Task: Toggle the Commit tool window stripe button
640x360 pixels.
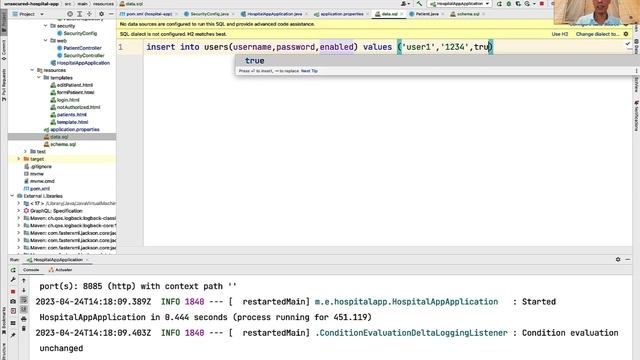Action: click(x=4, y=50)
